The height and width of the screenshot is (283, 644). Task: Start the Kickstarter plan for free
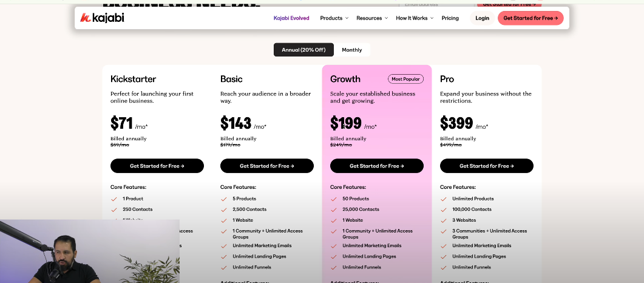point(157,166)
